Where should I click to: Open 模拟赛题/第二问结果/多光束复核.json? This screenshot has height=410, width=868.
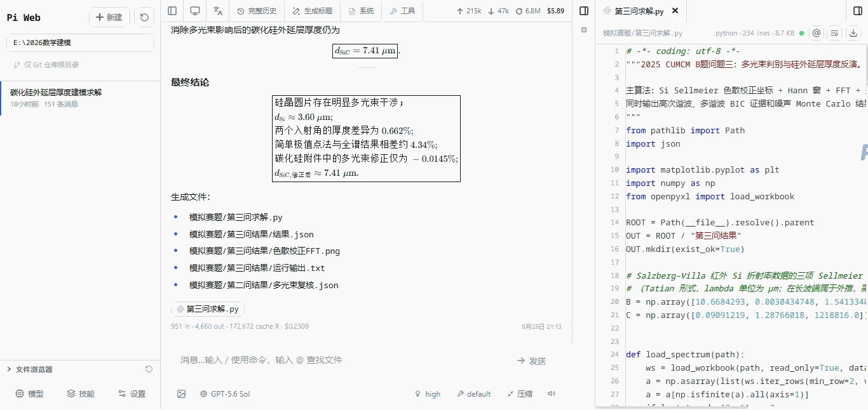(264, 286)
